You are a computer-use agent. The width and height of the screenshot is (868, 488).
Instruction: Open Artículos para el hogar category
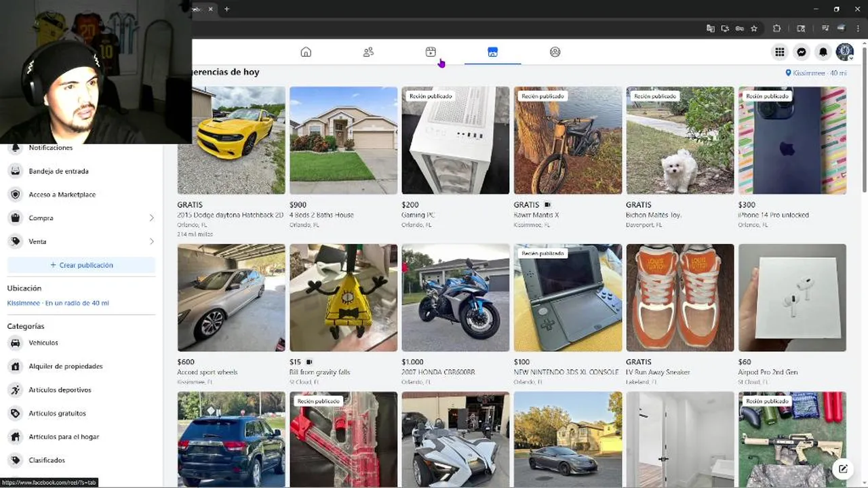[81, 436]
